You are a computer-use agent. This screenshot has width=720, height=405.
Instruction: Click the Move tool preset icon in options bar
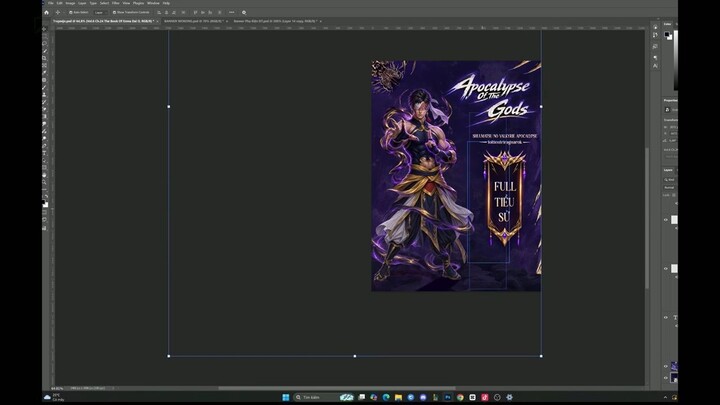tap(58, 12)
